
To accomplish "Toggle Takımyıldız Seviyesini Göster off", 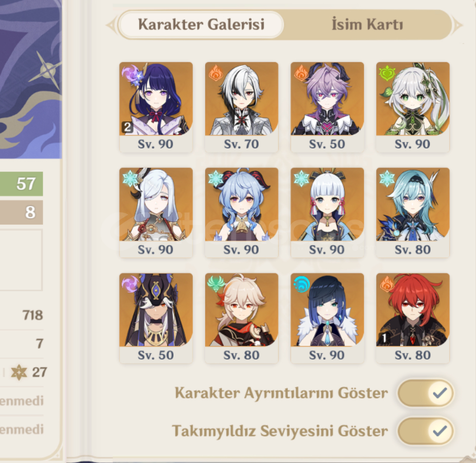I will pos(426,431).
